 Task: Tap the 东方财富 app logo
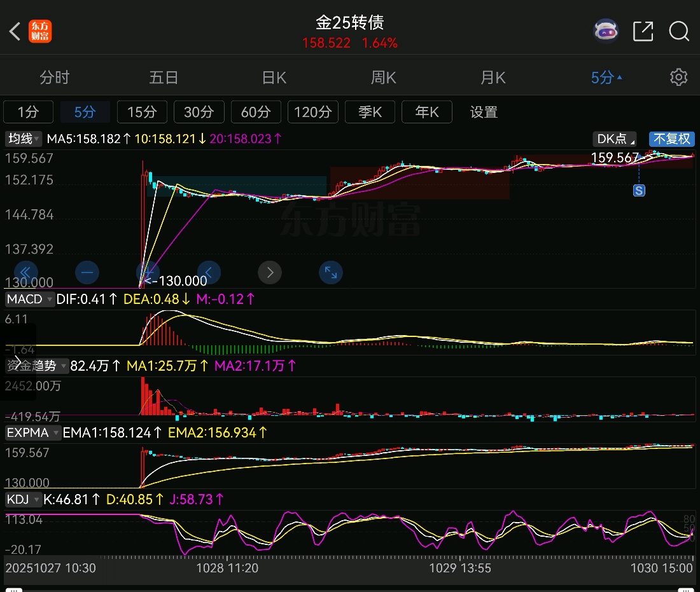40,31
